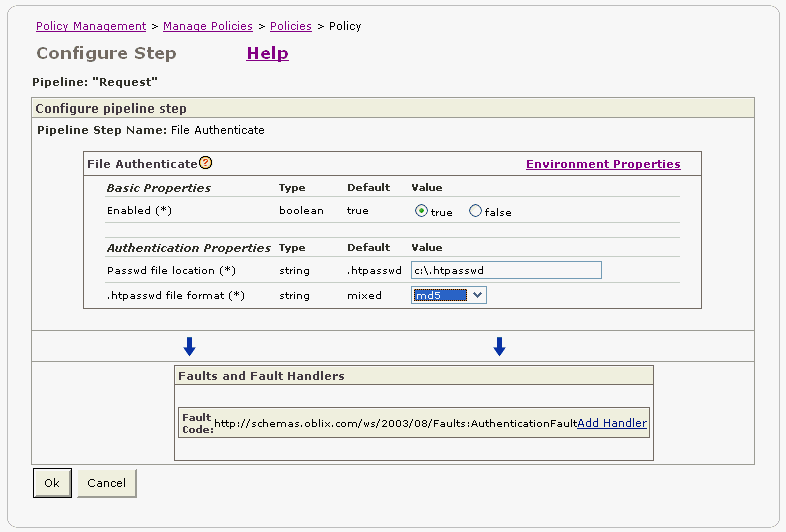
Task: Click Add Handler for AuthenticationFault
Action: [612, 423]
